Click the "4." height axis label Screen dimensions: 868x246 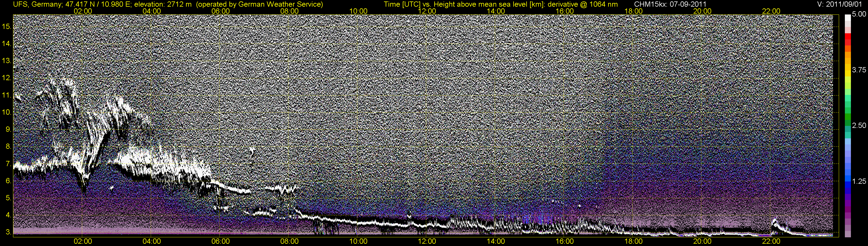[x=8, y=215]
